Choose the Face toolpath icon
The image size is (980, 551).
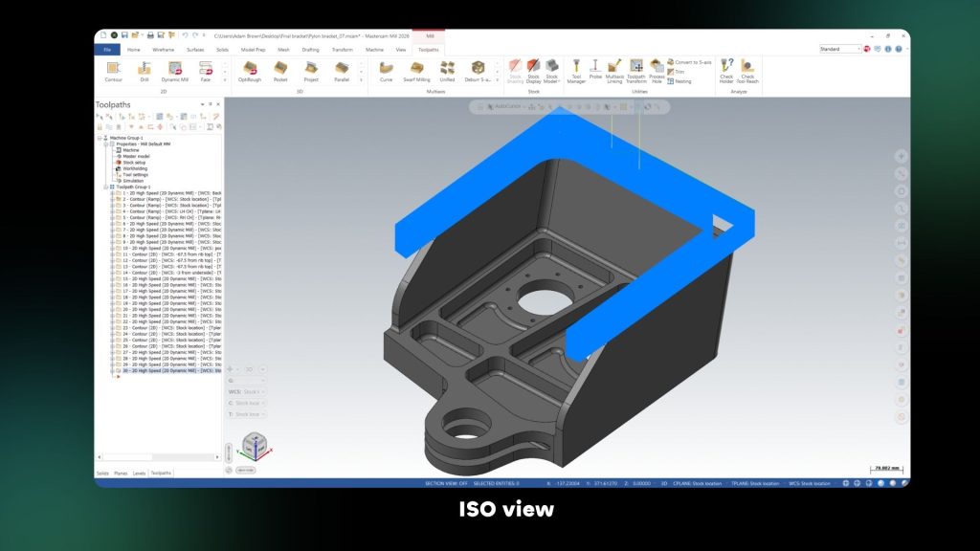click(x=206, y=71)
